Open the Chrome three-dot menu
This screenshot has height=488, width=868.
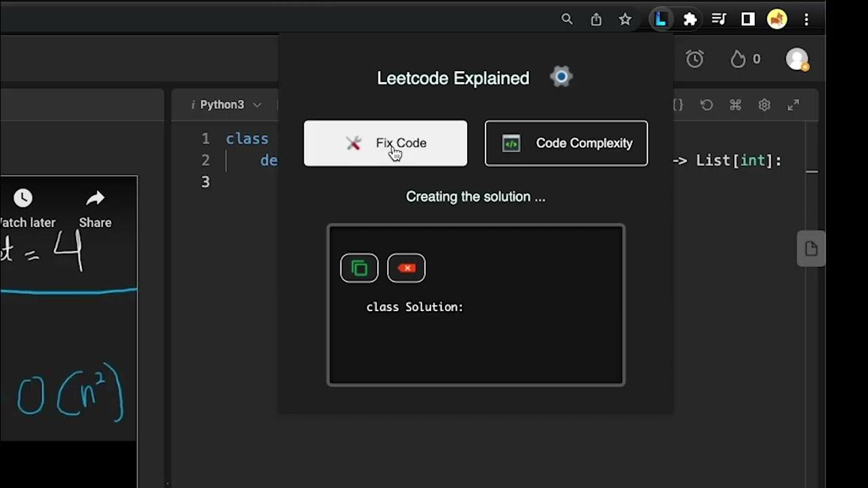[806, 20]
